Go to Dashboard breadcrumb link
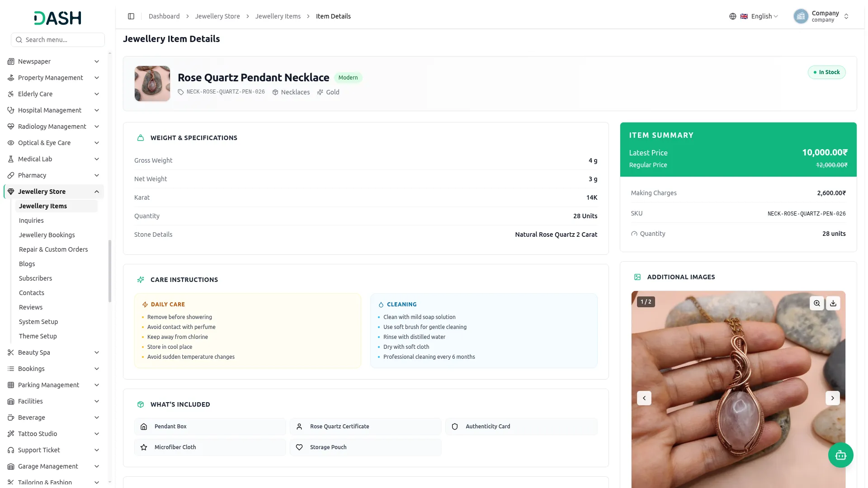Image resolution: width=868 pixels, height=488 pixels. [164, 16]
